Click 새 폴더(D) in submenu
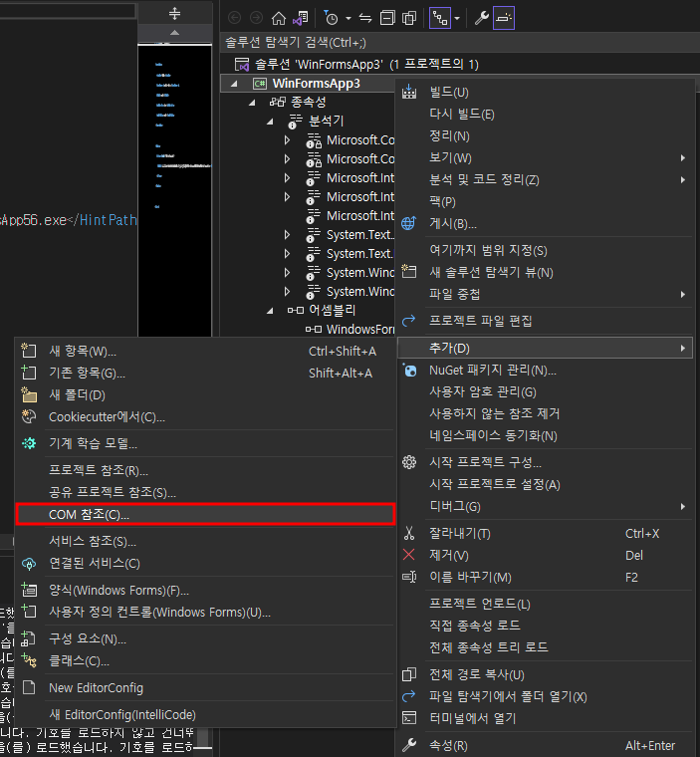This screenshot has width=700, height=757. (205, 394)
